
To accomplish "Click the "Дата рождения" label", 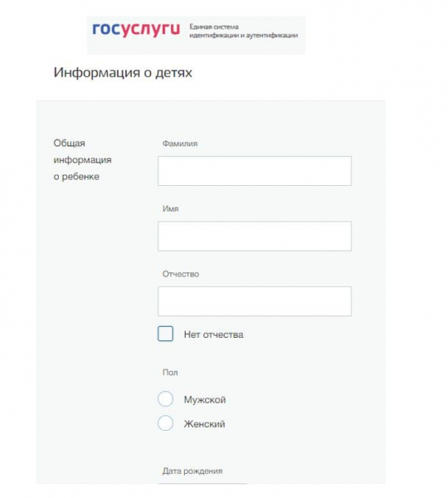I will (x=192, y=471).
